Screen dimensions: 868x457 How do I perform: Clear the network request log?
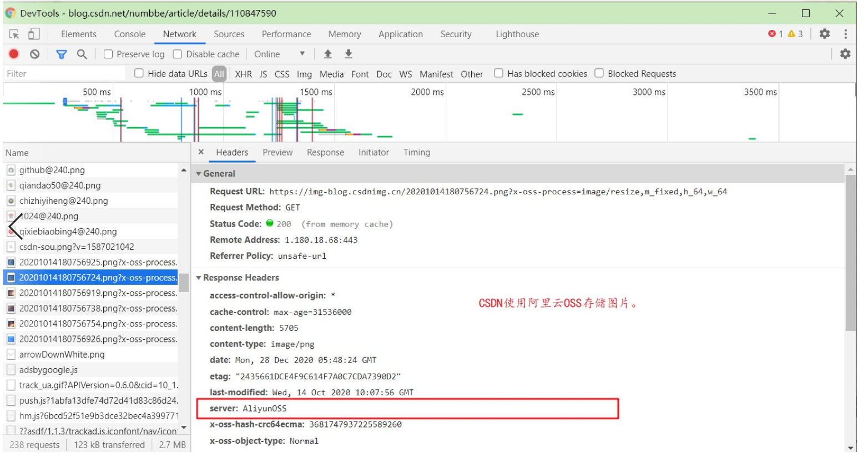point(34,54)
